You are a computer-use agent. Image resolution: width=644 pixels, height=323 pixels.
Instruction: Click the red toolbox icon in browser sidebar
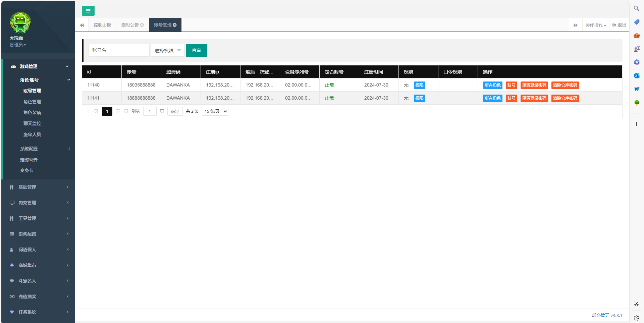636,35
